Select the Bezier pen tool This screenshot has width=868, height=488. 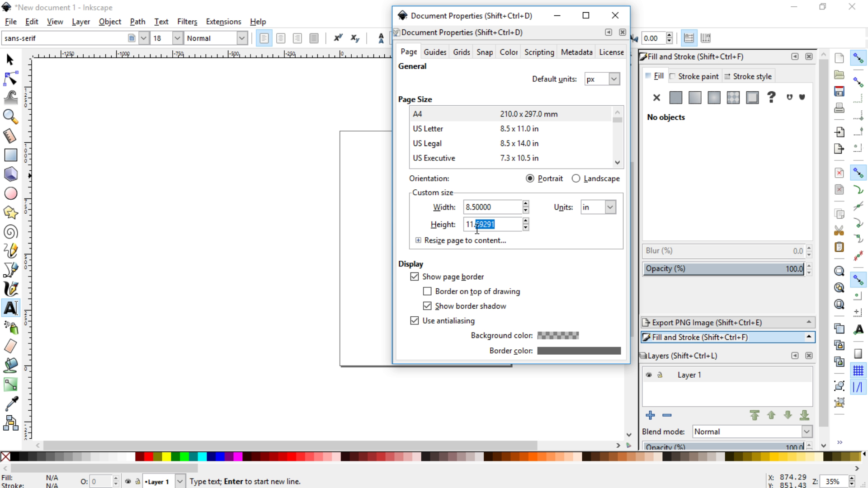click(10, 270)
